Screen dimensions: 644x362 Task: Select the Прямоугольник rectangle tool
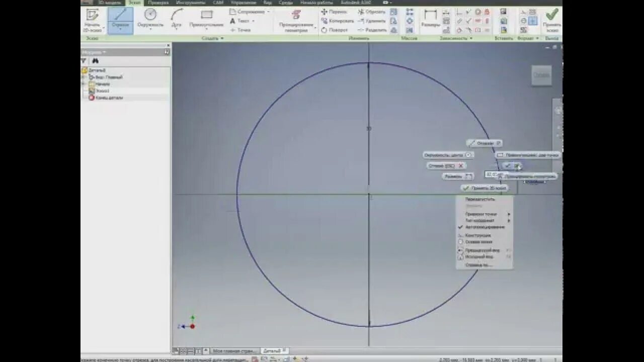click(x=206, y=18)
